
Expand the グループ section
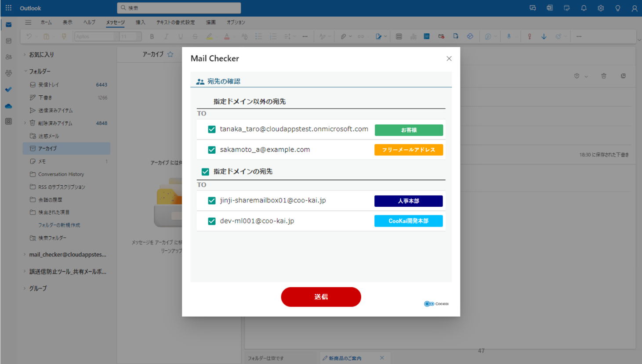pyautogui.click(x=25, y=288)
